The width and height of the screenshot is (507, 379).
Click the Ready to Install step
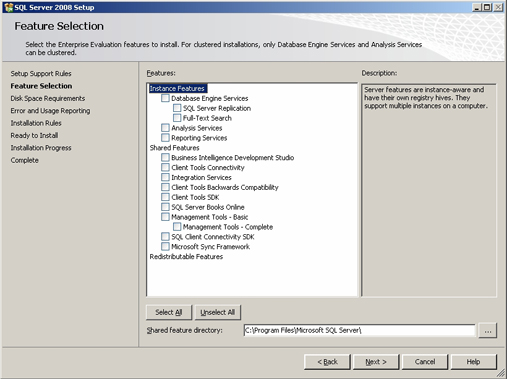(x=34, y=135)
